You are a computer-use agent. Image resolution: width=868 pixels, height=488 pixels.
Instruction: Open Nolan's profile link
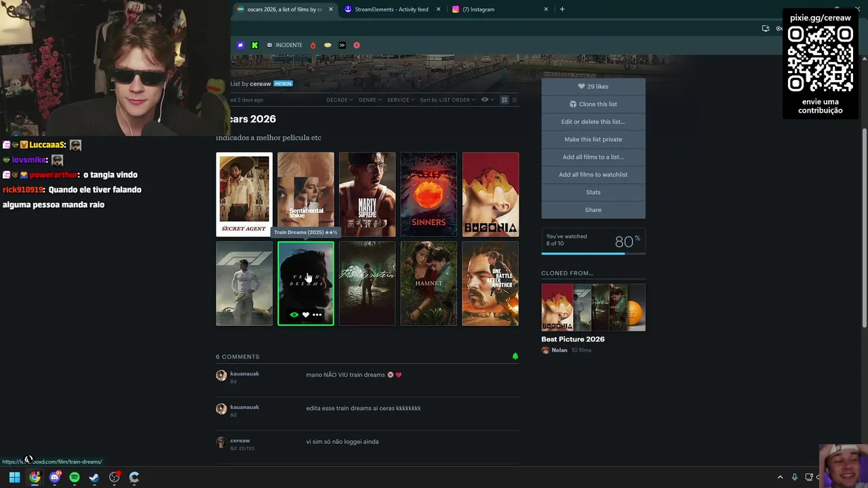tap(559, 350)
